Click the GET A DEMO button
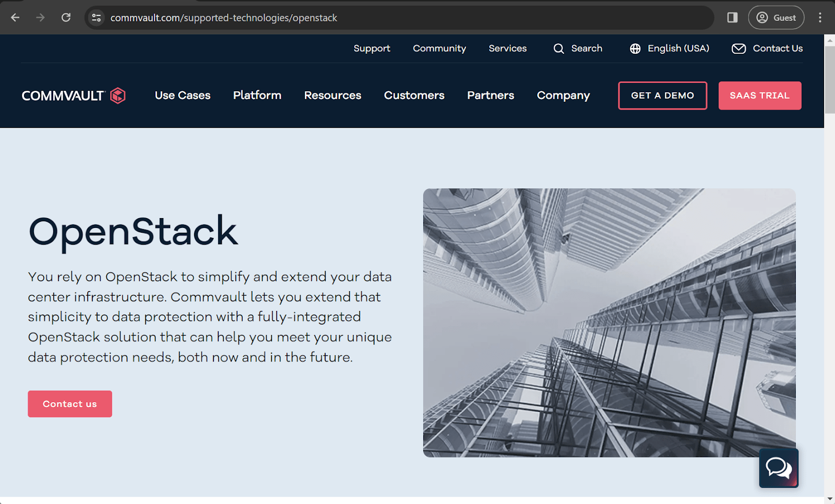835x504 pixels. [x=662, y=95]
